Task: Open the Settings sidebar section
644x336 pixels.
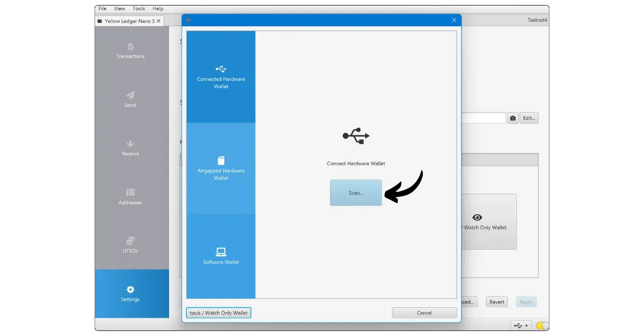Action: click(130, 294)
